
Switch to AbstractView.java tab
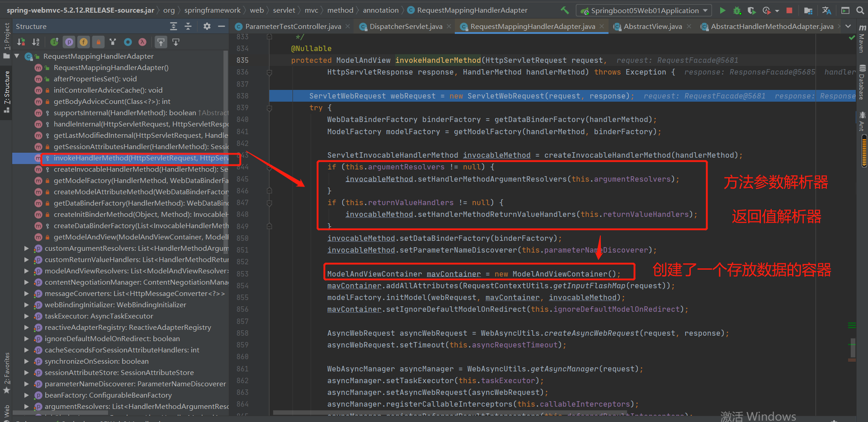click(653, 26)
